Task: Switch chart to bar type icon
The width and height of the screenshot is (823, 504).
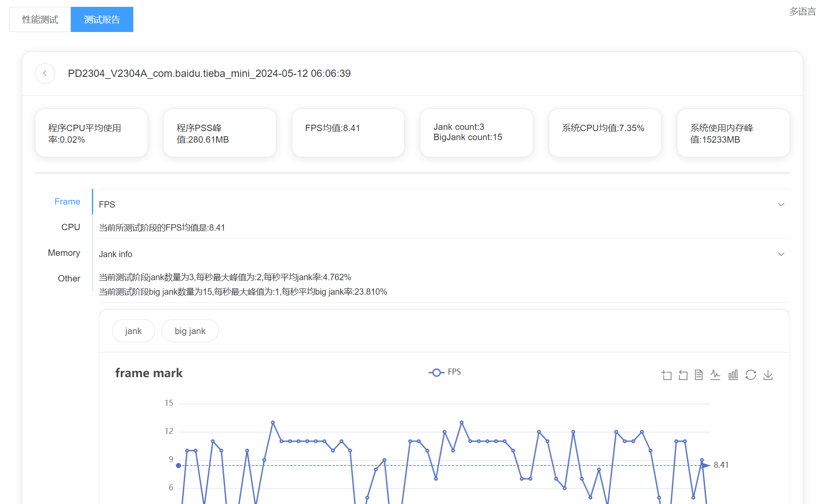Action: click(733, 375)
